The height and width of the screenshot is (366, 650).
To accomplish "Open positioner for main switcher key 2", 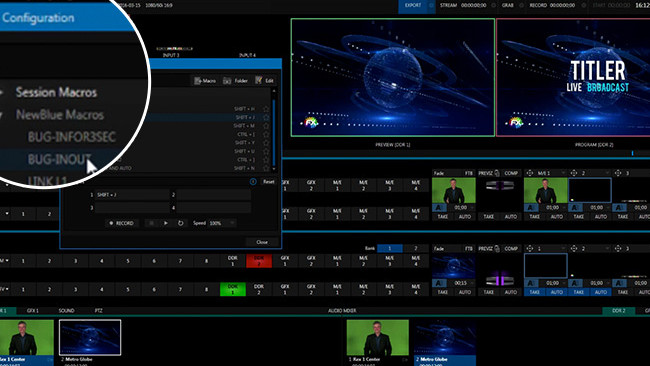I will coord(574,248).
